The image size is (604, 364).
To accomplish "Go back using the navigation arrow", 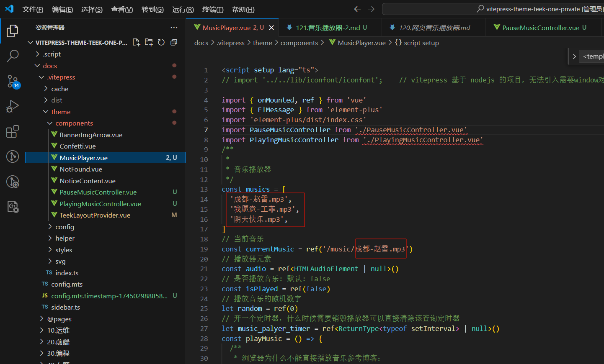I will click(x=357, y=9).
